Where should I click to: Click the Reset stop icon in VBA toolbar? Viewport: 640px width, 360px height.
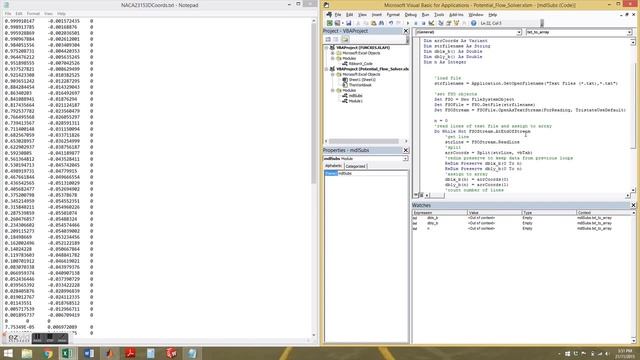[x=423, y=23]
